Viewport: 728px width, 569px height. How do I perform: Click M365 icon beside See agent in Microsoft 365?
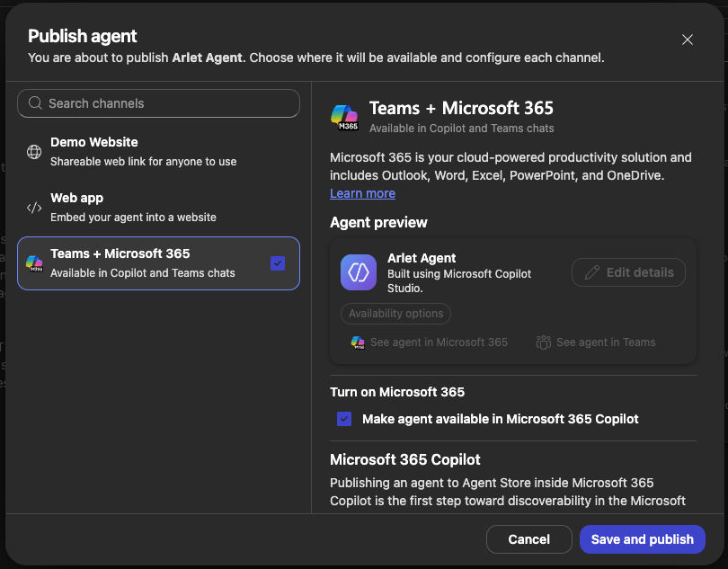[x=358, y=342]
